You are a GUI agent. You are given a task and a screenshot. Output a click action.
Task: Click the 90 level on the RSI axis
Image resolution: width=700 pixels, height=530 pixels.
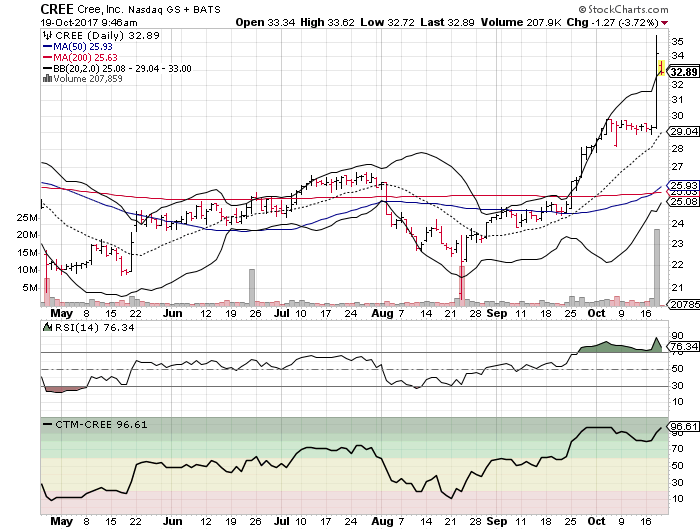(x=677, y=335)
